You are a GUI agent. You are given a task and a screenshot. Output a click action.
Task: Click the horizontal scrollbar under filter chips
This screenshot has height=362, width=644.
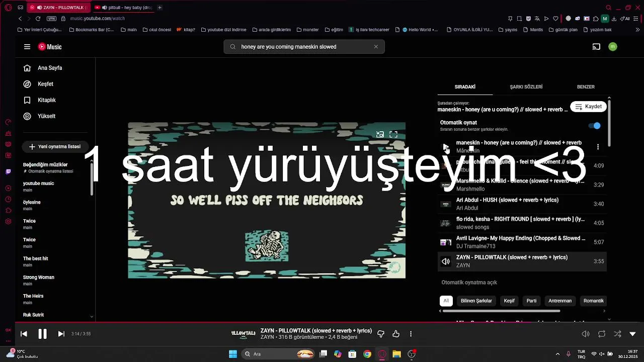(x=501, y=311)
